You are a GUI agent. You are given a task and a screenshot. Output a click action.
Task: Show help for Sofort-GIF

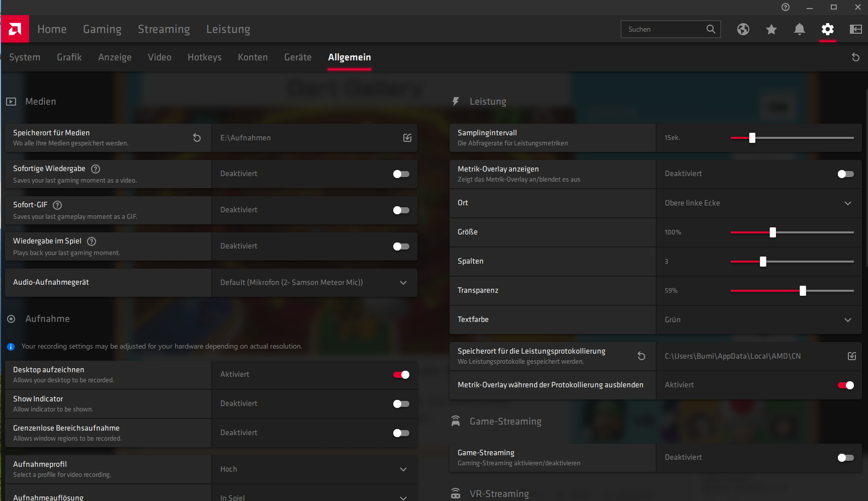click(57, 205)
